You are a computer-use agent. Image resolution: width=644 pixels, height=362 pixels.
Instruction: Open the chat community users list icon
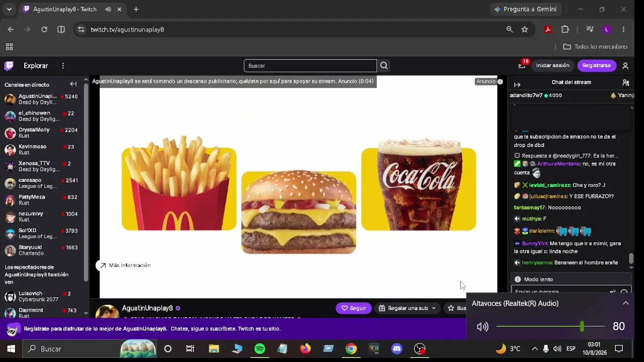click(x=626, y=82)
